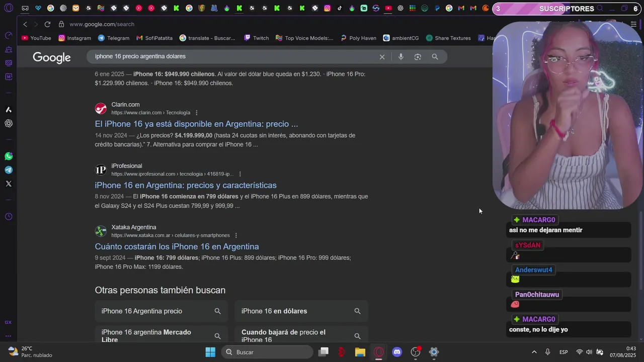Open X (Twitter) in the Opera sidebar
Viewport: 644px width, 362px height.
pos(9,184)
